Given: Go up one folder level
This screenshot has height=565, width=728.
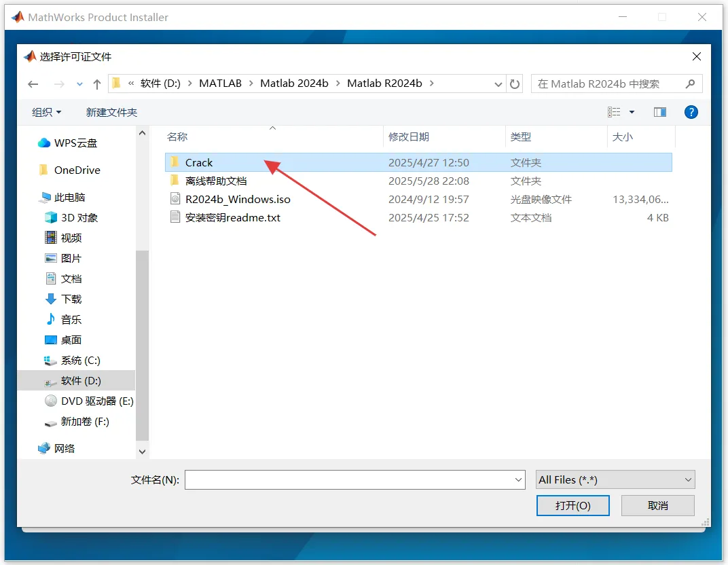Looking at the screenshot, I should pos(96,84).
